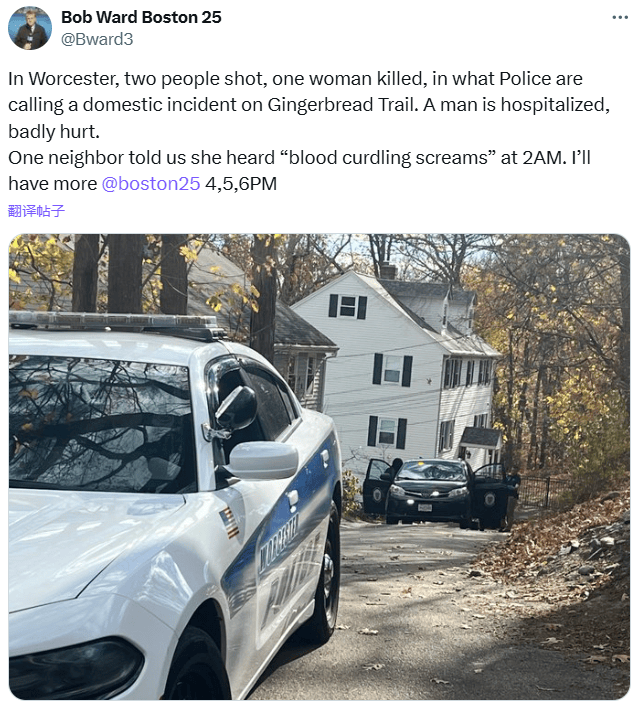
Task: Open the @Bward3 handle profile
Action: pyautogui.click(x=97, y=39)
